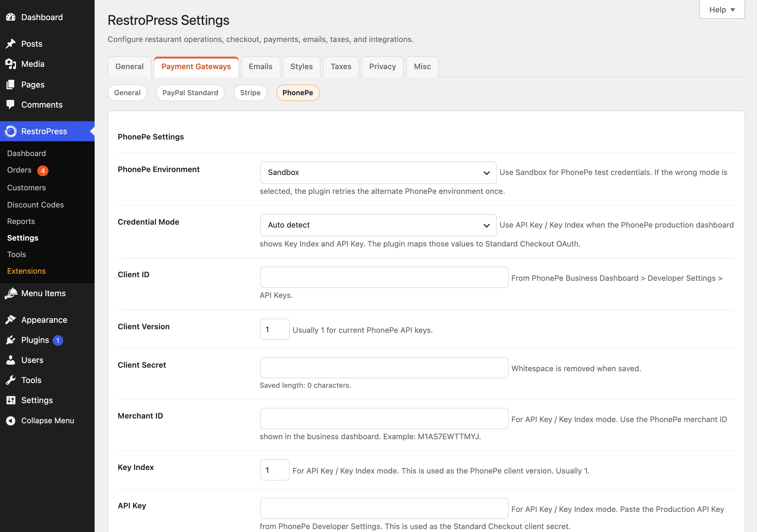The width and height of the screenshot is (757, 532).
Task: Select the Stripe gateway section
Action: [x=250, y=93]
